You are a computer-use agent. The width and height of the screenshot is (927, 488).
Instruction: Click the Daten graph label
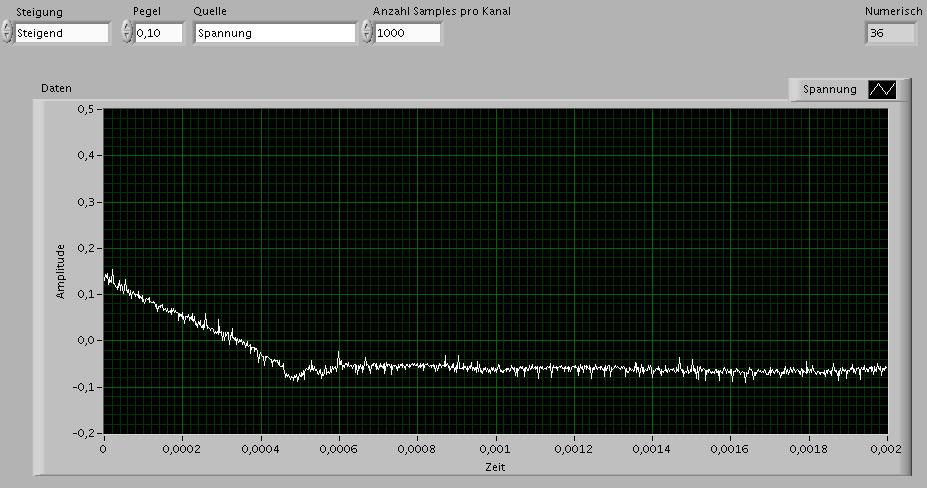click(56, 88)
